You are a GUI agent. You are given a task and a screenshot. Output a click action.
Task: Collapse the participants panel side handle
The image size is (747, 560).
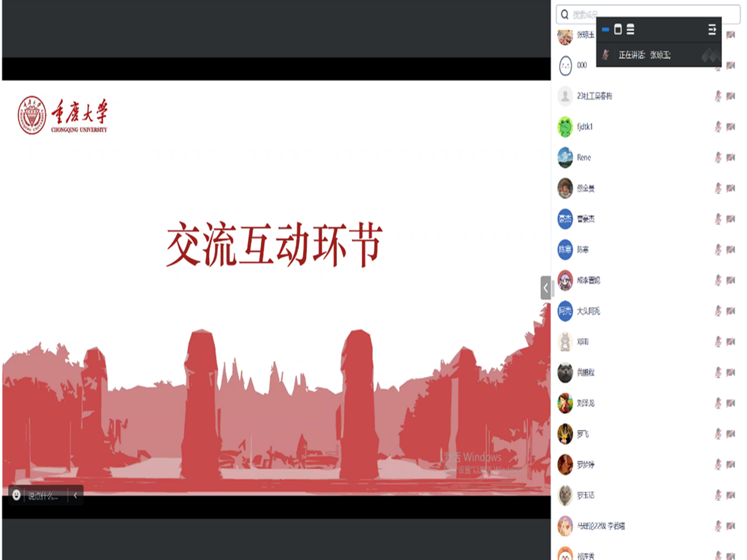545,288
